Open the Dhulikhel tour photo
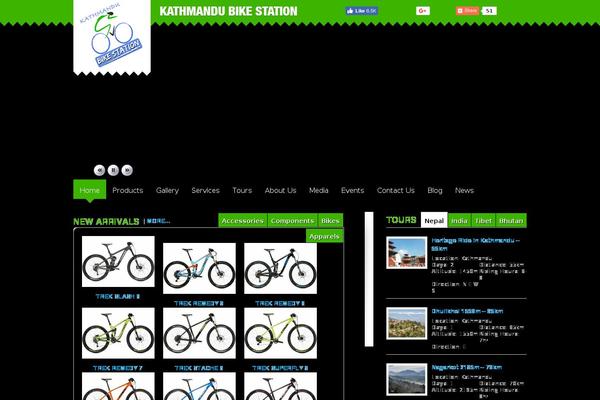Screen dimensions: 600x400 point(406,323)
